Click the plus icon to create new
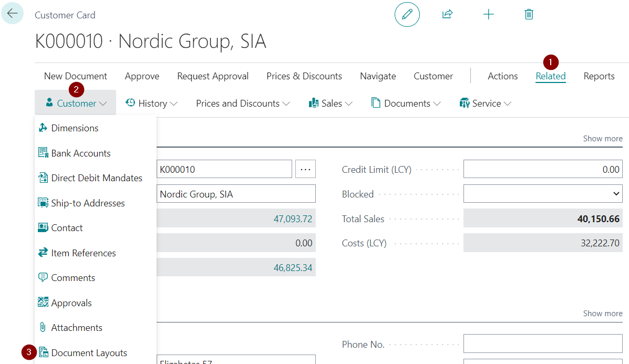629x364 pixels. [x=488, y=14]
